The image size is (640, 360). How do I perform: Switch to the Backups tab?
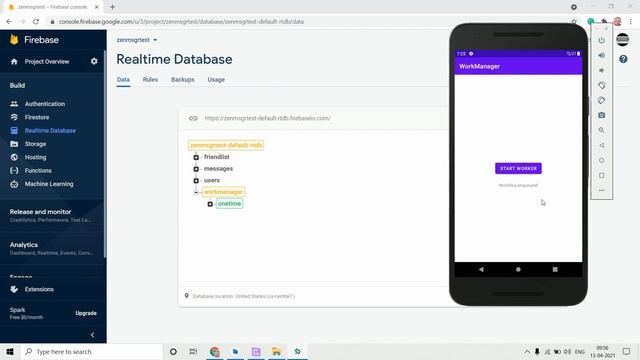(182, 80)
